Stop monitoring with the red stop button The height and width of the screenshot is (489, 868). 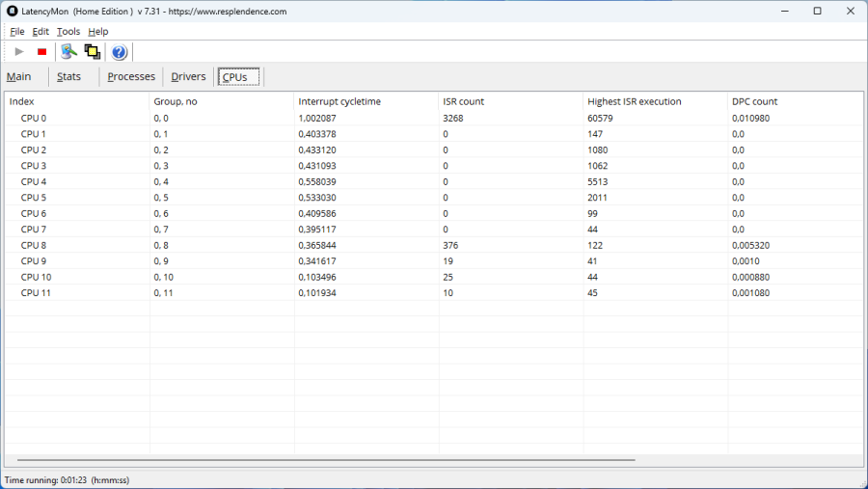(42, 52)
